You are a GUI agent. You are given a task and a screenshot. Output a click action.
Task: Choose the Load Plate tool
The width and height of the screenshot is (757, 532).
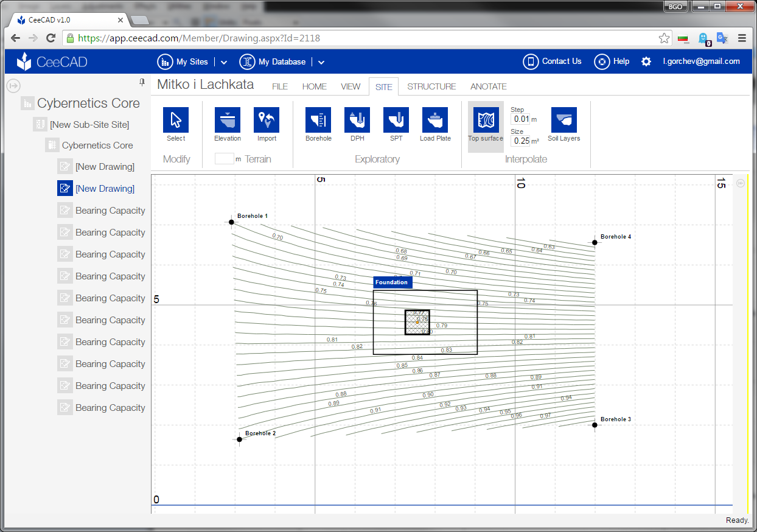[435, 120]
